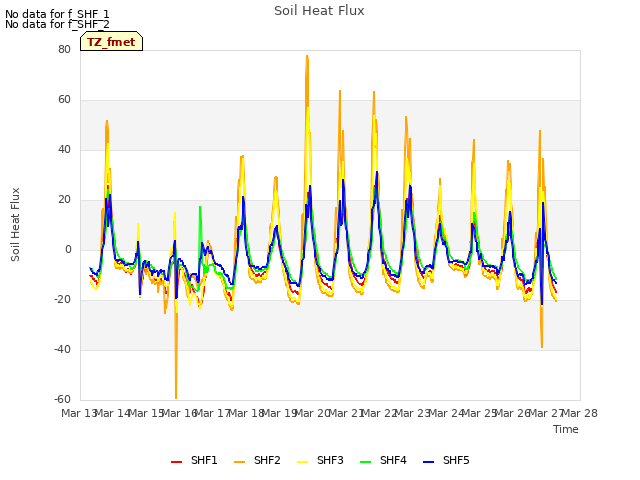
Task: Click the y-axis tick label 20
Action: pos(64,200)
